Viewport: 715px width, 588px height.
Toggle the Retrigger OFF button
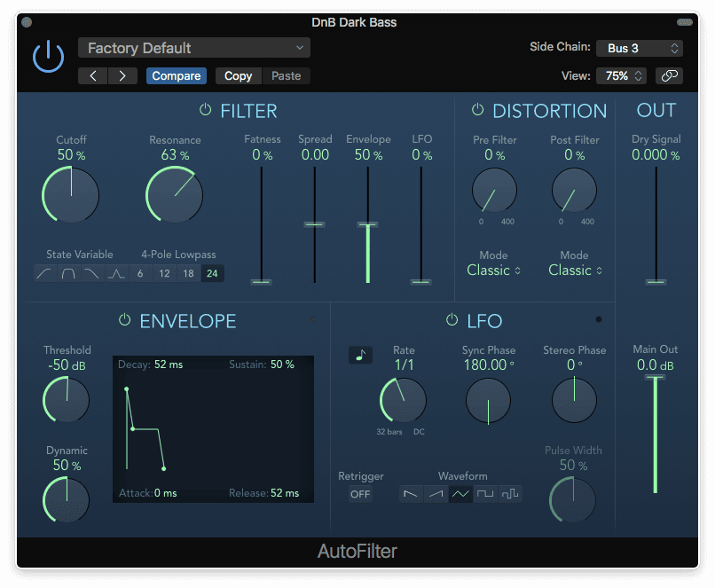click(360, 494)
